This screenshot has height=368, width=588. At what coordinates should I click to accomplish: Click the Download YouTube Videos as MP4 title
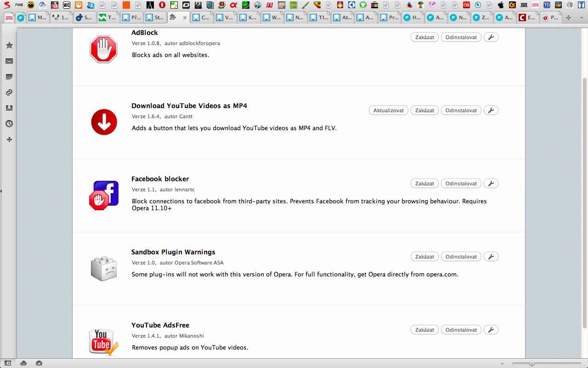click(189, 106)
